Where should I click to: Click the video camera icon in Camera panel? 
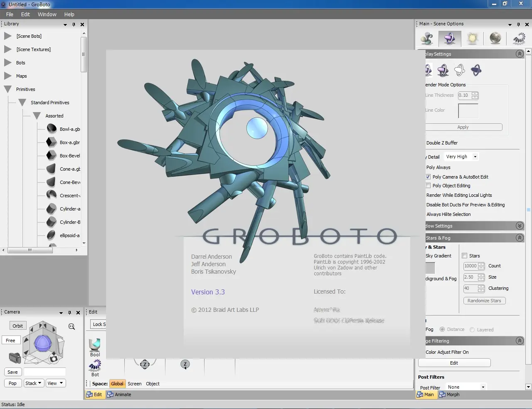tap(15, 357)
